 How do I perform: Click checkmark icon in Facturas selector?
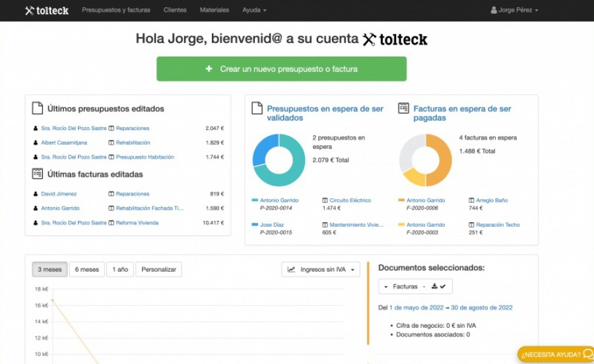[443, 286]
